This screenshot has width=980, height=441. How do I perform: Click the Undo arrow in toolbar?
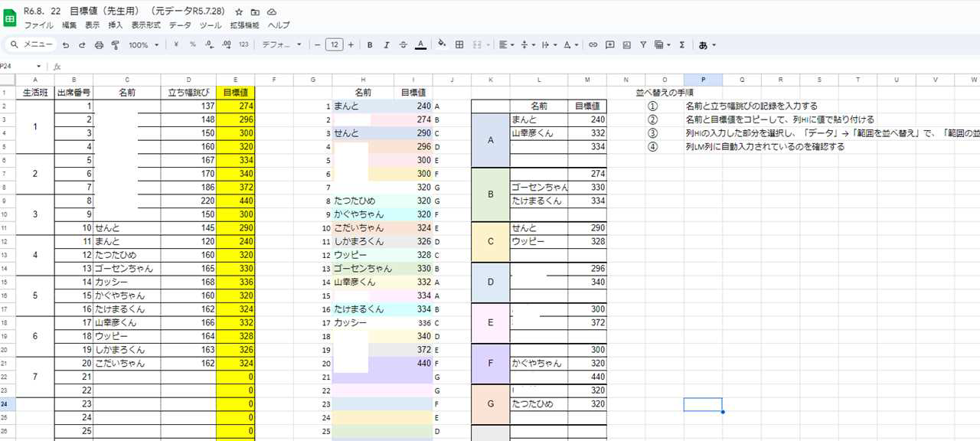(66, 45)
